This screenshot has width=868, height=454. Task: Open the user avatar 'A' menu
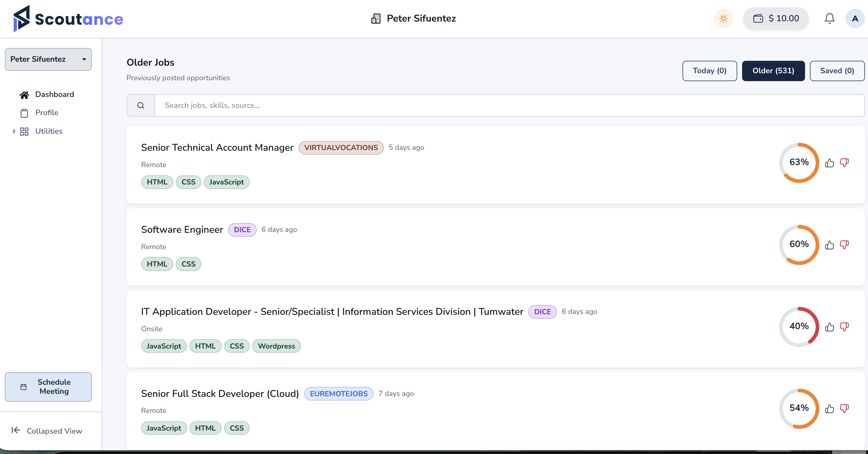855,18
